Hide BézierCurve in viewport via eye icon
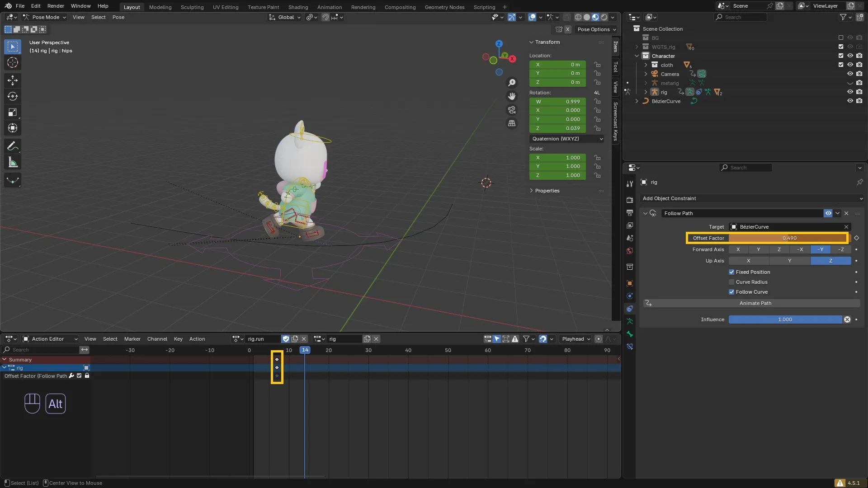 pyautogui.click(x=850, y=101)
